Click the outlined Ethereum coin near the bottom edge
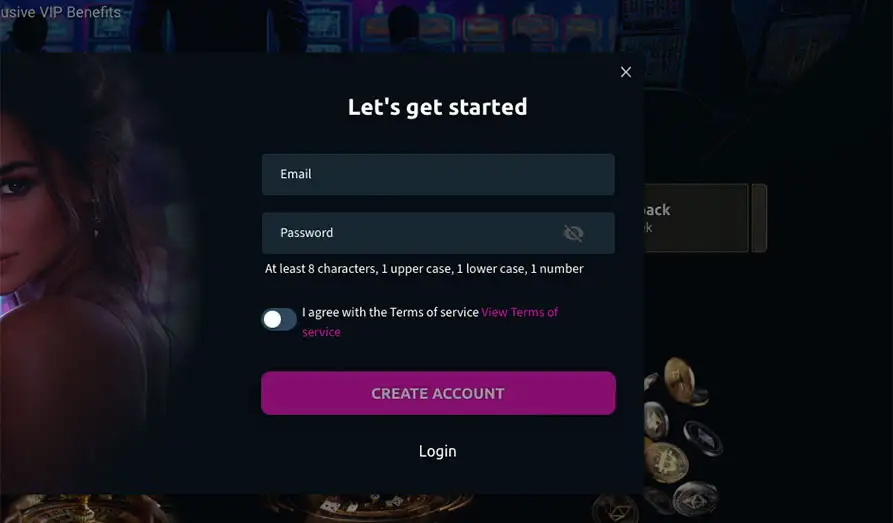893x523 pixels. coord(615,508)
